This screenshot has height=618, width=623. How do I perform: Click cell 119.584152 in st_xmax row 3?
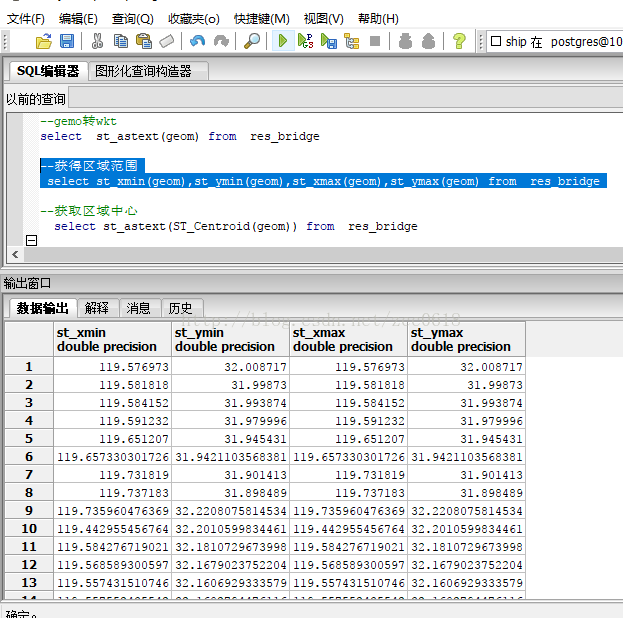point(348,403)
